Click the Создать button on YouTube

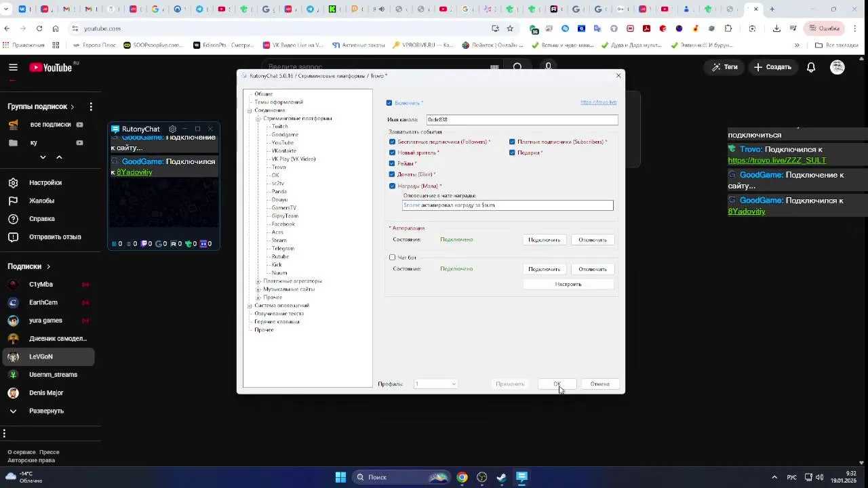[772, 67]
